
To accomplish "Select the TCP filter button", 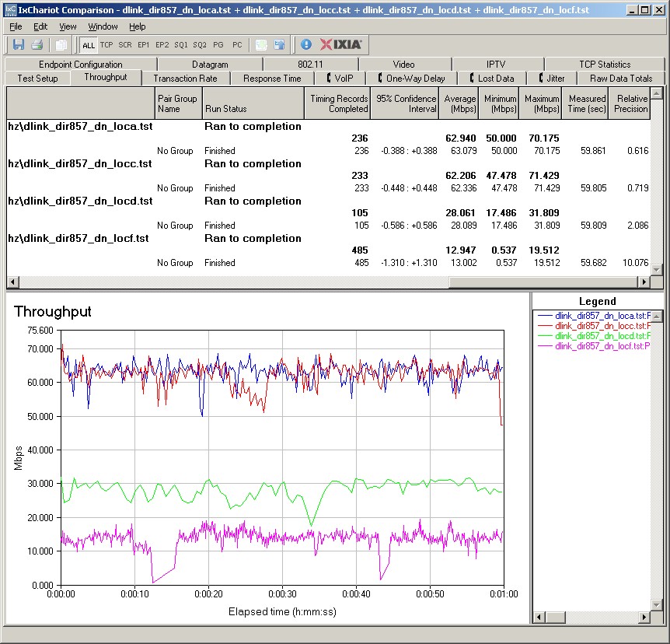I will pyautogui.click(x=106, y=45).
